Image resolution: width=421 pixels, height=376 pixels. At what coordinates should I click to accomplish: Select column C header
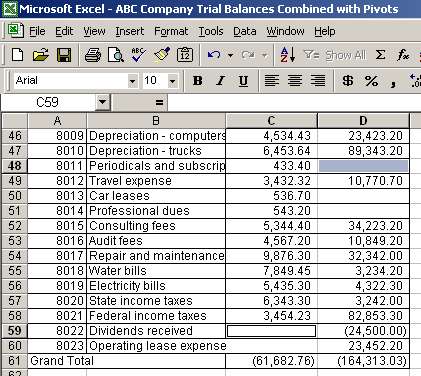tap(271, 121)
